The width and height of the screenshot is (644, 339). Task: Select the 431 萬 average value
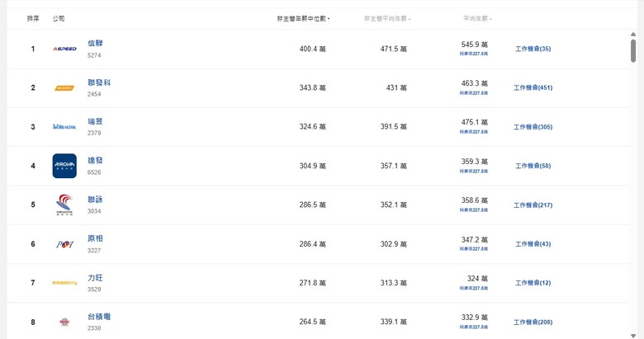(x=396, y=87)
